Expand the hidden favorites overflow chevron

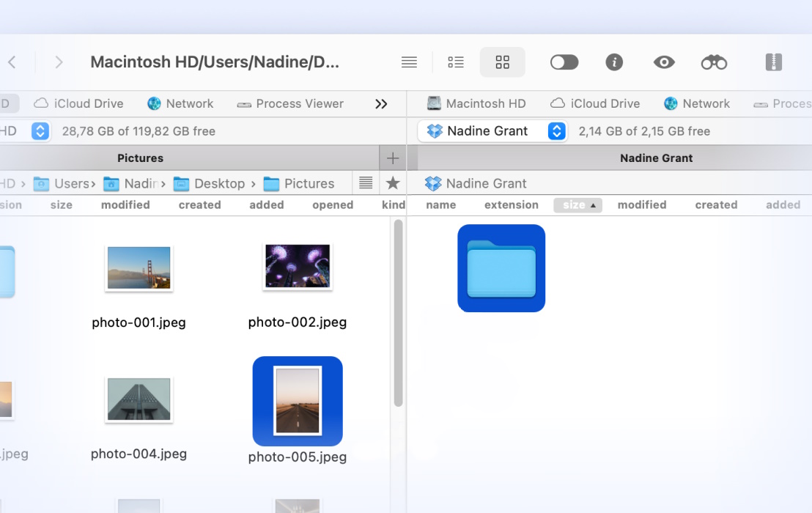[380, 103]
